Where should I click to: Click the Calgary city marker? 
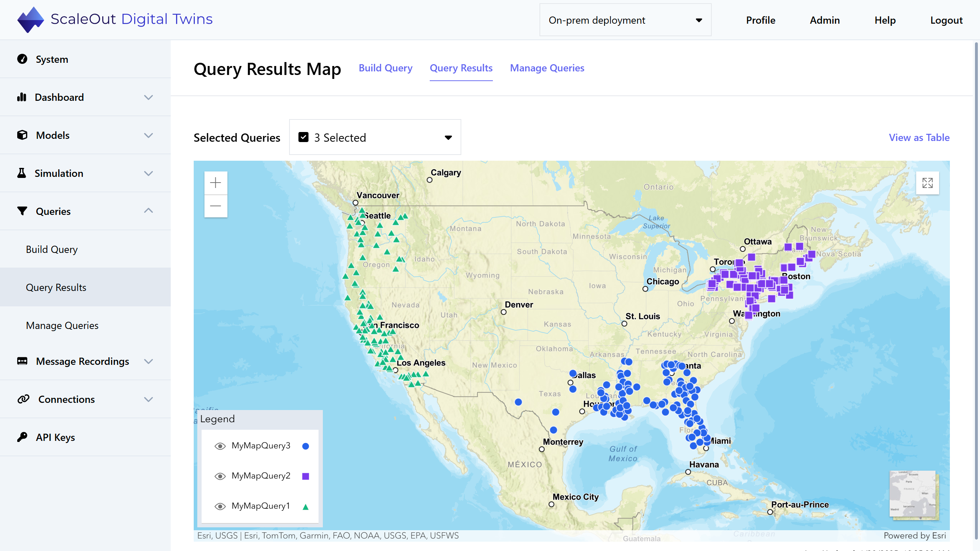[429, 180]
